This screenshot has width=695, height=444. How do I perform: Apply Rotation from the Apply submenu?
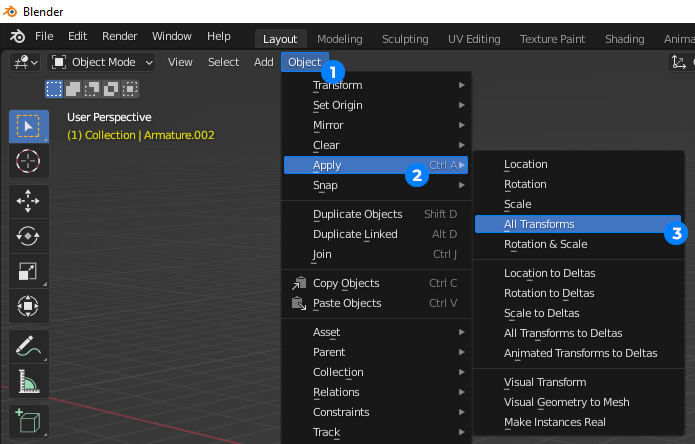point(578,184)
